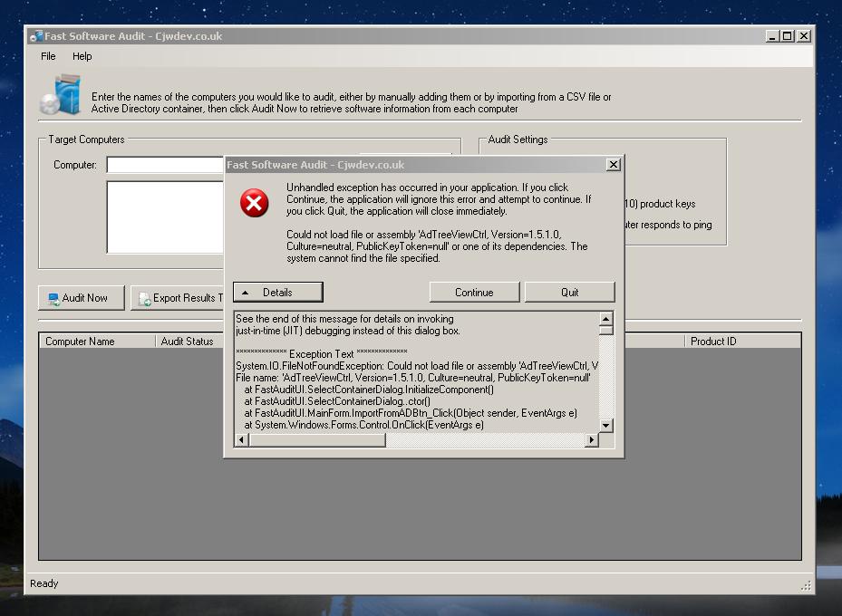
Task: Click the 'SelectContainerDialog.InitializeComponent()' line
Action: coord(369,390)
